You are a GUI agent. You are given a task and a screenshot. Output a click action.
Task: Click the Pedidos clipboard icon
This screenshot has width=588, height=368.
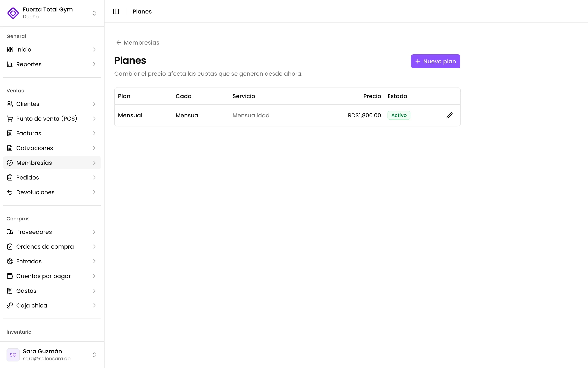[10, 177]
